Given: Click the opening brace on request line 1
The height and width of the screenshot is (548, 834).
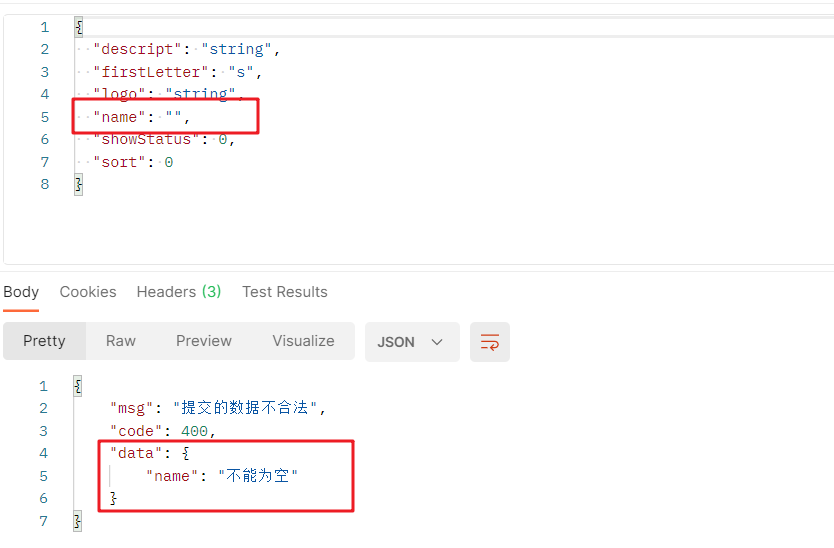Looking at the screenshot, I should pos(79,27).
